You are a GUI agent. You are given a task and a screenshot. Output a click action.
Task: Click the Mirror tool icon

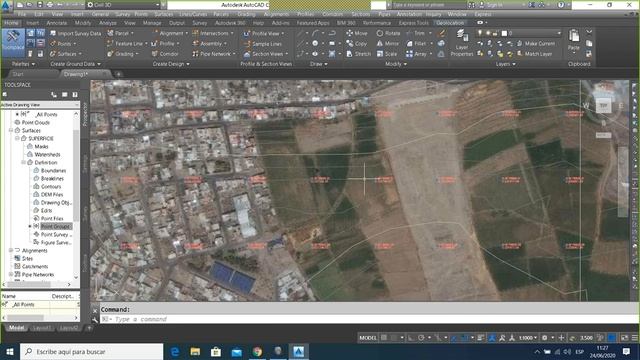point(380,43)
